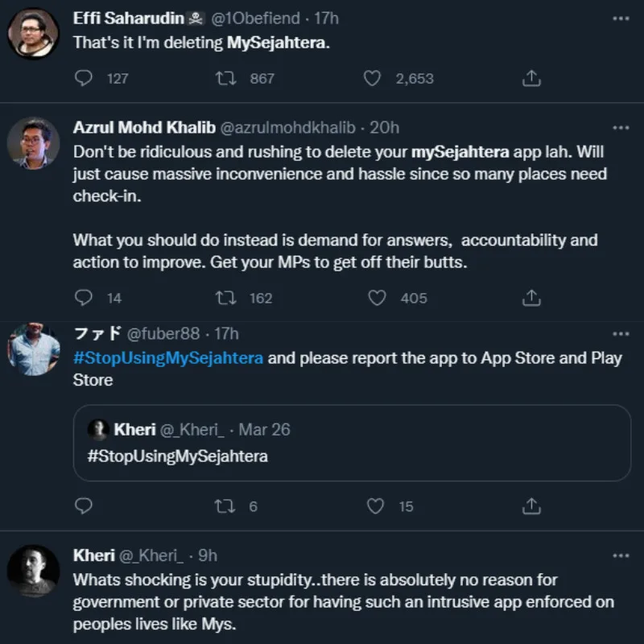Retweet Azrul Mohd Khalib's tweet
This screenshot has width=644, height=644.
click(226, 298)
